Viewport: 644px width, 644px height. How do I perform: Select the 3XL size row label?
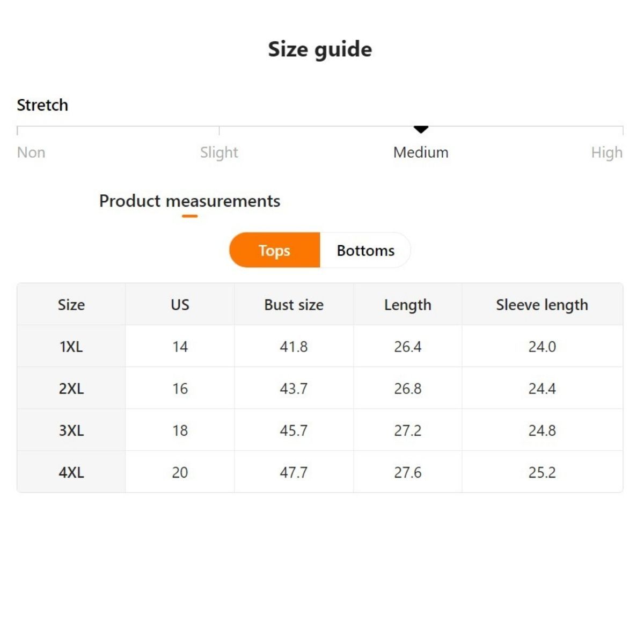[x=71, y=430]
